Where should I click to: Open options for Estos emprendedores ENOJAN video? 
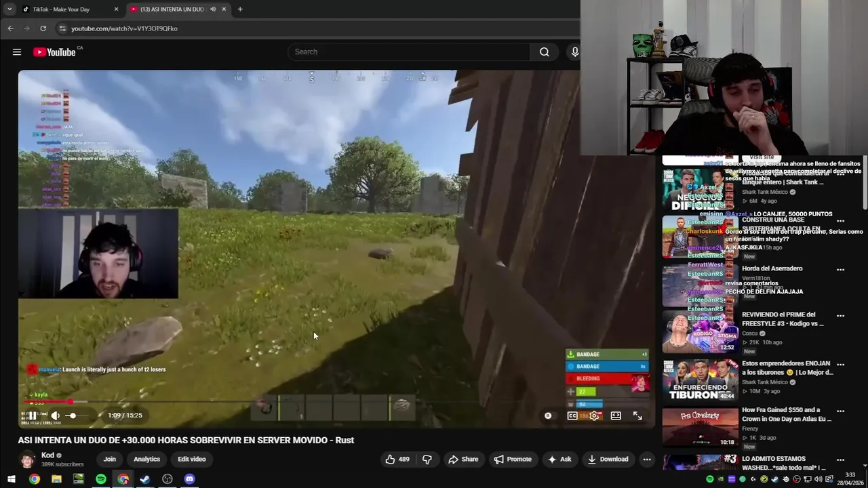tap(841, 364)
